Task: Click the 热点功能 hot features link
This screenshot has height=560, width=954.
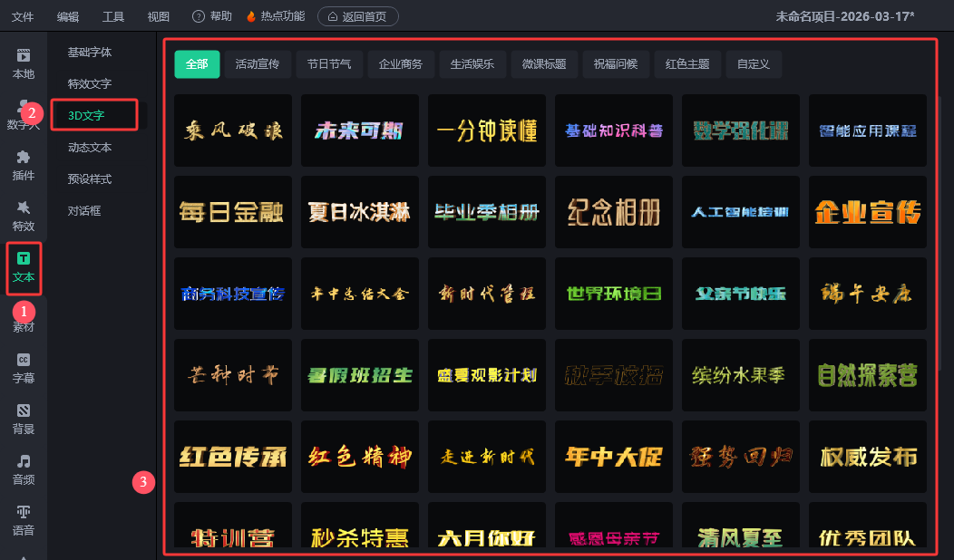Action: (276, 16)
